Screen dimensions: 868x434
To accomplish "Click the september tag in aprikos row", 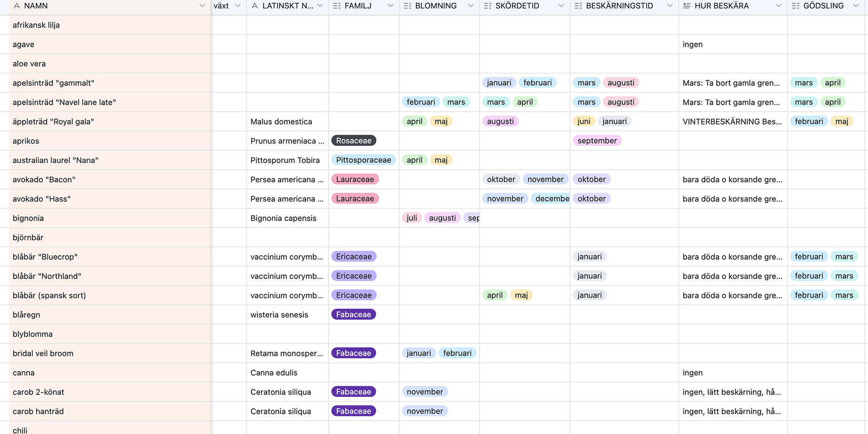I will pos(597,140).
